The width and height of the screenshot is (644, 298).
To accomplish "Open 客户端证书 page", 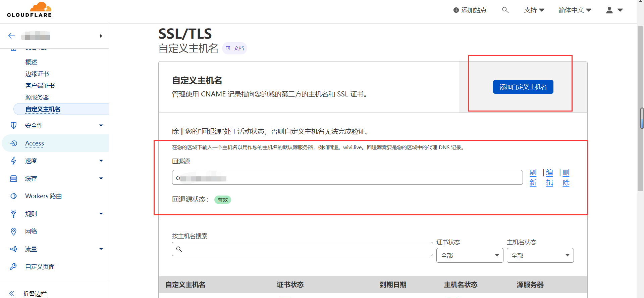I will click(40, 86).
